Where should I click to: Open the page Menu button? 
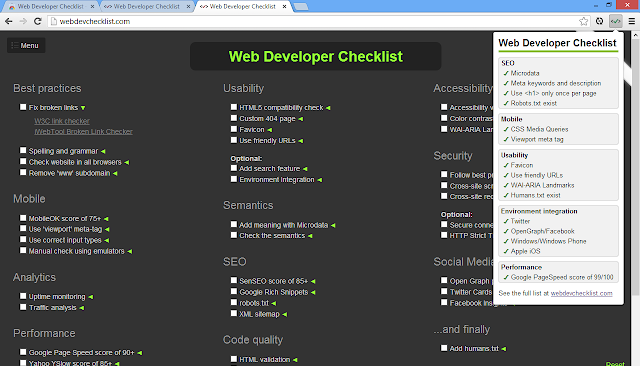pos(26,45)
